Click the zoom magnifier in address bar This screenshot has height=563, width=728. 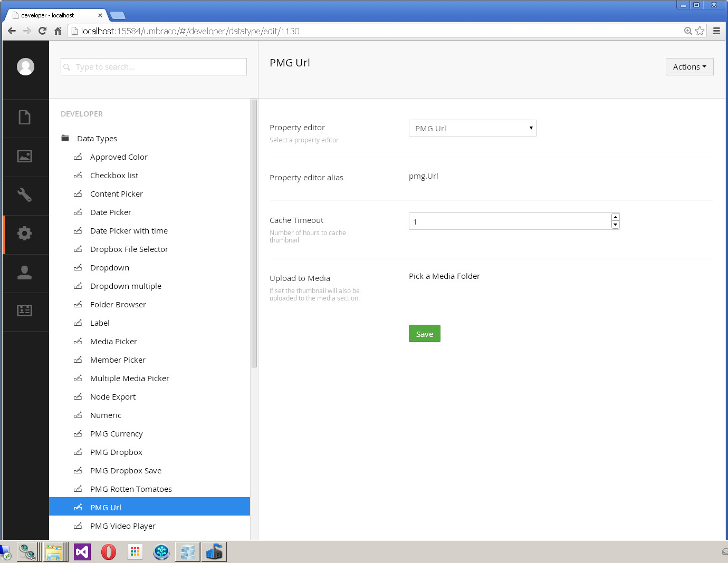688,31
